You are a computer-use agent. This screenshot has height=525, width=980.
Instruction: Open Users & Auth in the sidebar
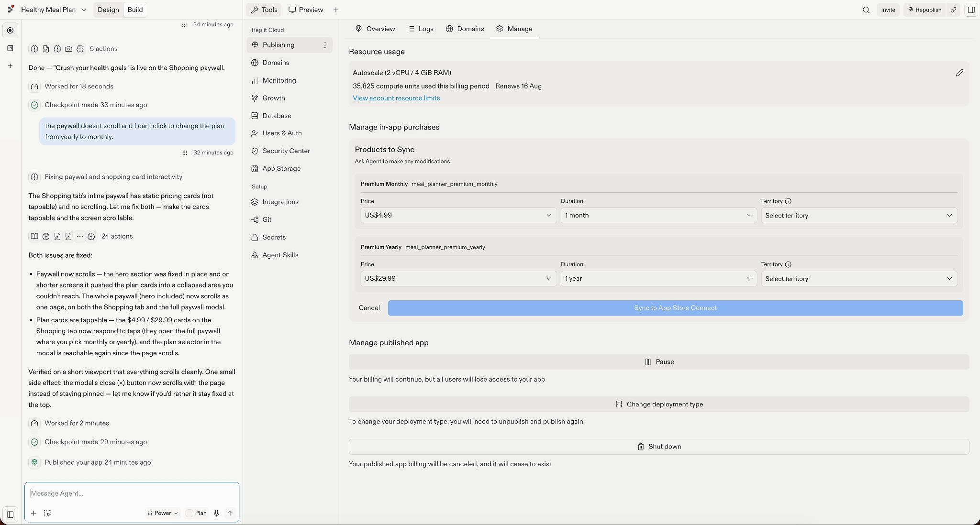tap(290, 133)
